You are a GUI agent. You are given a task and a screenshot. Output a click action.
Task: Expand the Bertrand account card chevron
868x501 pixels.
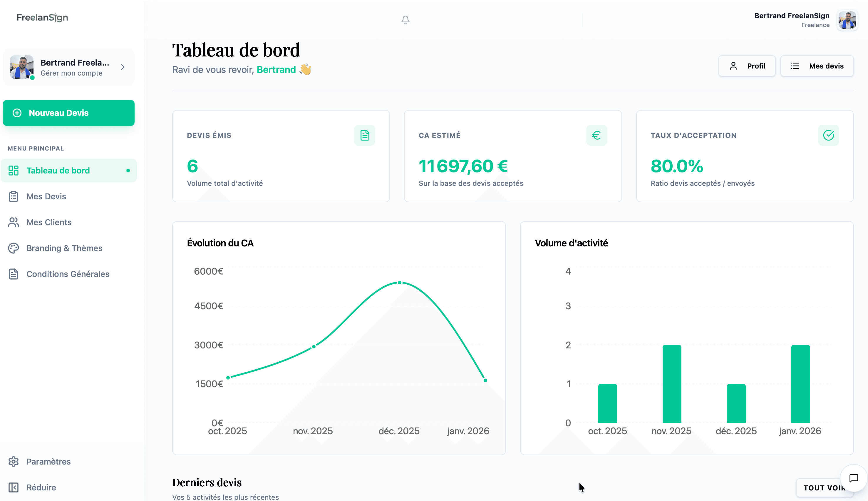click(x=123, y=67)
